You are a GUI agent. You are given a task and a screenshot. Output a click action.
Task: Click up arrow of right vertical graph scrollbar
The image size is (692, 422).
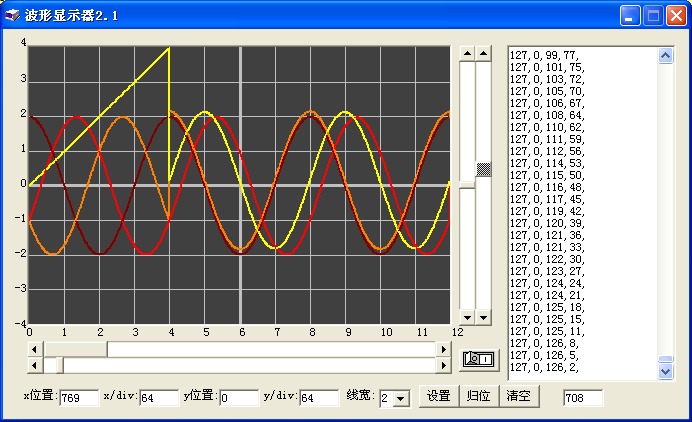484,54
